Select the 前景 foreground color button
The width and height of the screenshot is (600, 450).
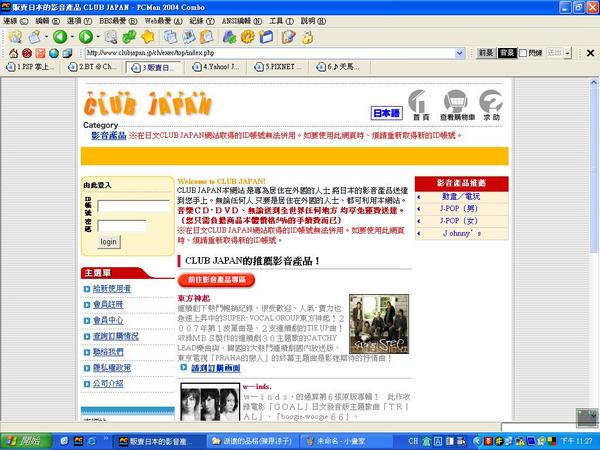coord(486,53)
